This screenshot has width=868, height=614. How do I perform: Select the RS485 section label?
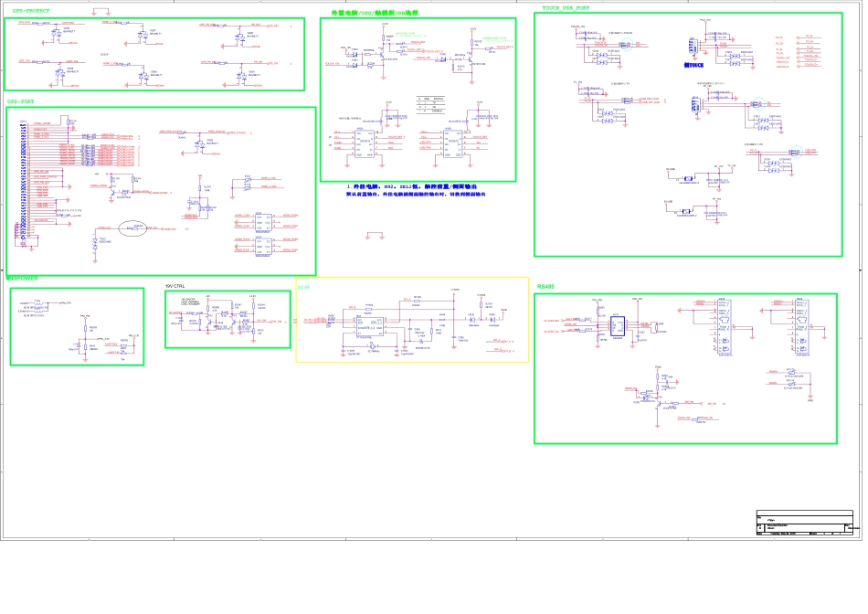coord(545,287)
